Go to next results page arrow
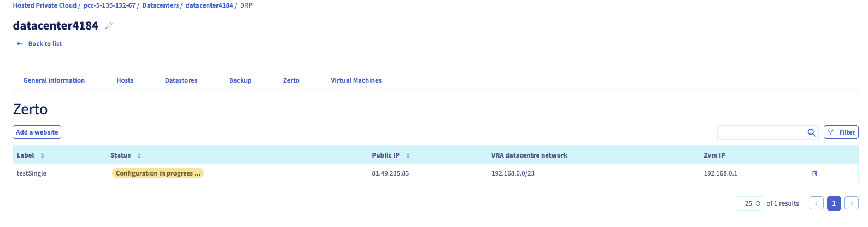The width and height of the screenshot is (868, 227). (x=852, y=203)
